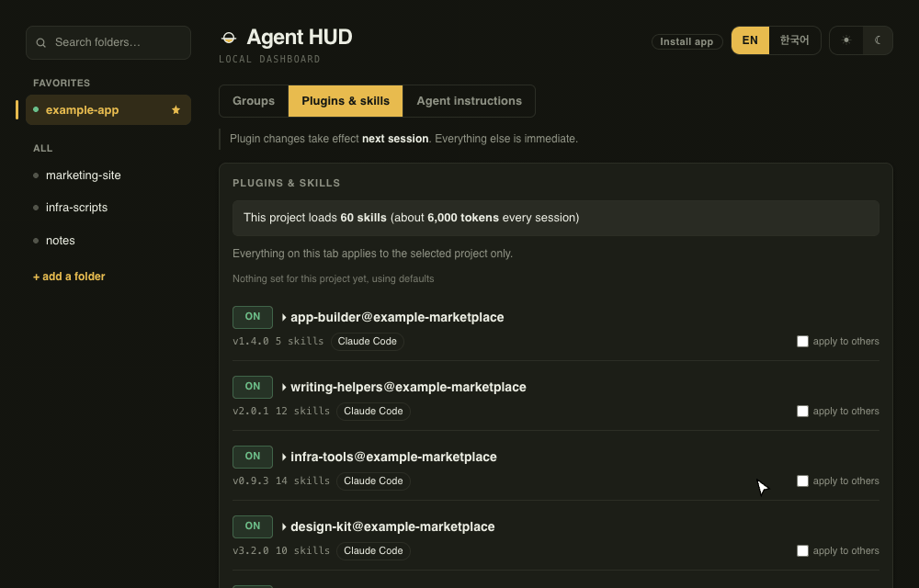Click the + add a folder link
The height and width of the screenshot is (588, 919).
pyautogui.click(x=69, y=277)
